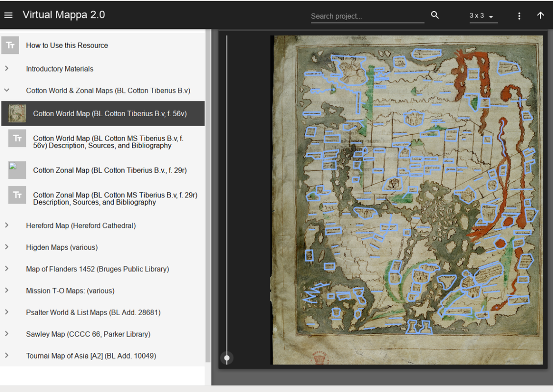The height and width of the screenshot is (392, 553).
Task: Expand the Mission T-O Maps section
Action: point(7,291)
